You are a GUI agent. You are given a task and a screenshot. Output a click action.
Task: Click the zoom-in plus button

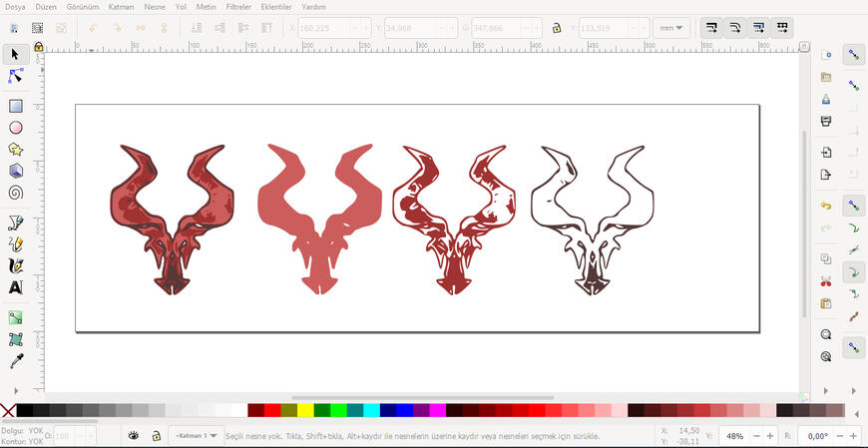click(772, 436)
